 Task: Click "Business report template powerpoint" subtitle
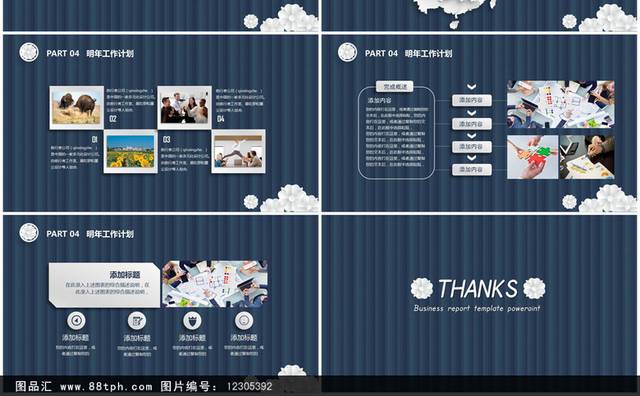tap(477, 308)
